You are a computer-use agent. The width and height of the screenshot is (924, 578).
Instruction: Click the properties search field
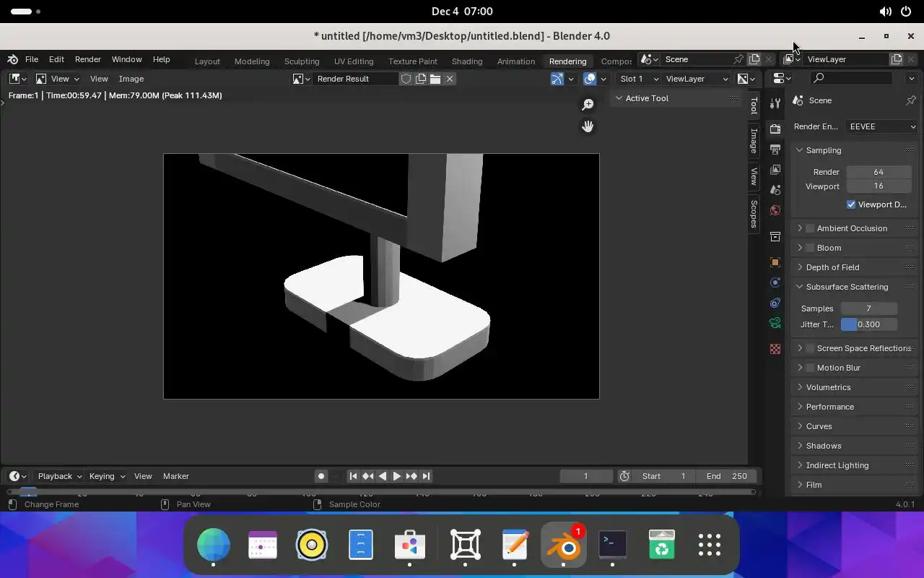point(851,78)
